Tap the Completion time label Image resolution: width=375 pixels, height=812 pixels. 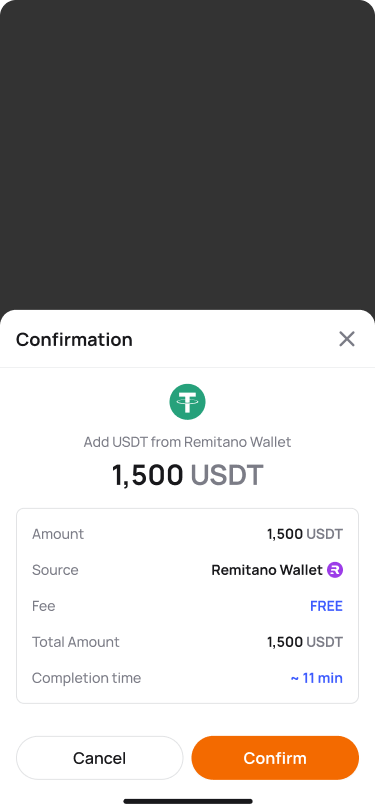(86, 678)
